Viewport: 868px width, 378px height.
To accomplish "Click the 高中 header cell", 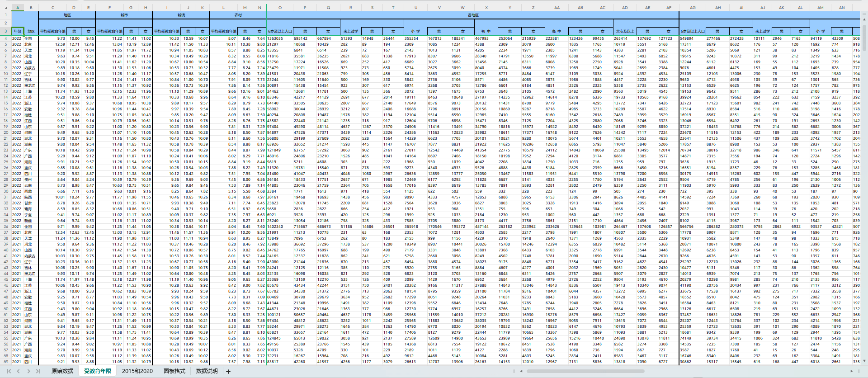I will point(556,31).
